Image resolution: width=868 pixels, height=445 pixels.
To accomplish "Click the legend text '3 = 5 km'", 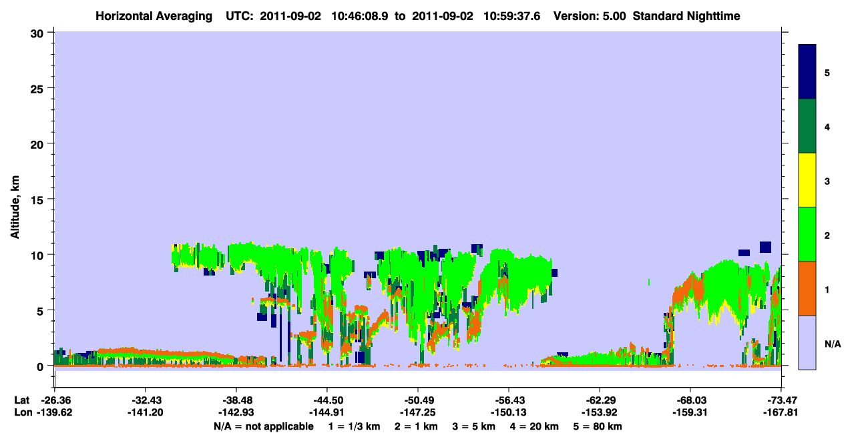I will click(474, 426).
